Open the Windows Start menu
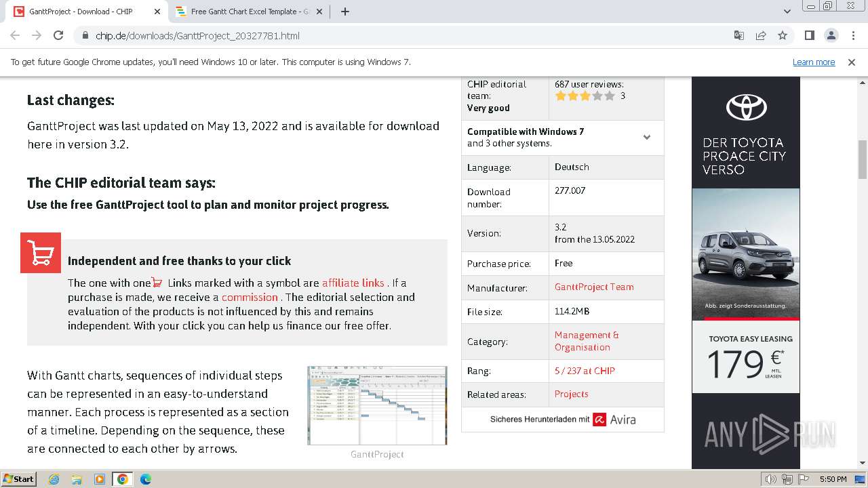The width and height of the screenshot is (868, 488). (x=19, y=479)
